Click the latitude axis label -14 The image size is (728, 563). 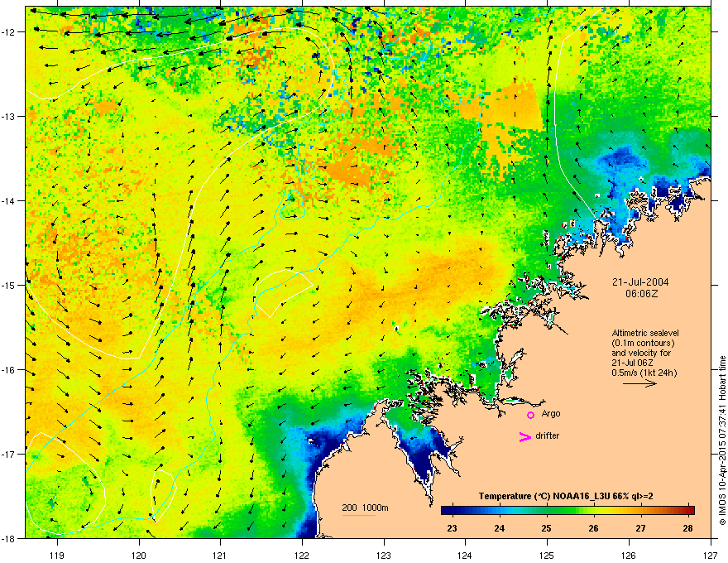pyautogui.click(x=8, y=200)
